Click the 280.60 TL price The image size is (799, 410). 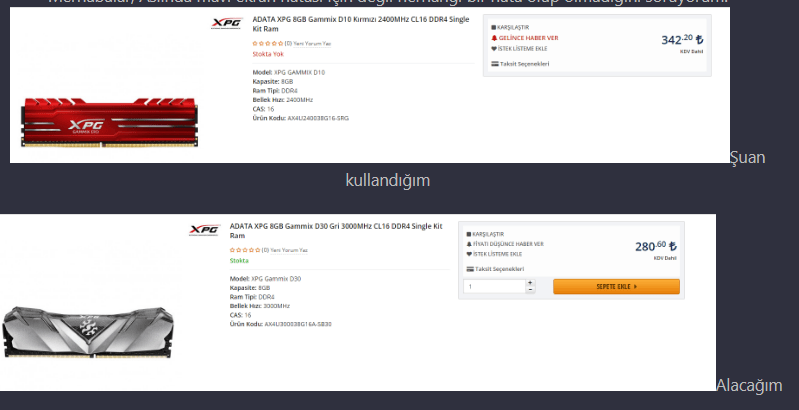(x=656, y=246)
